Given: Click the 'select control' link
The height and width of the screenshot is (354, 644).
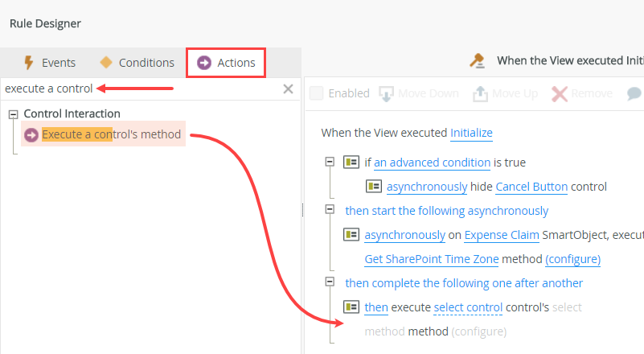Looking at the screenshot, I should pos(468,307).
